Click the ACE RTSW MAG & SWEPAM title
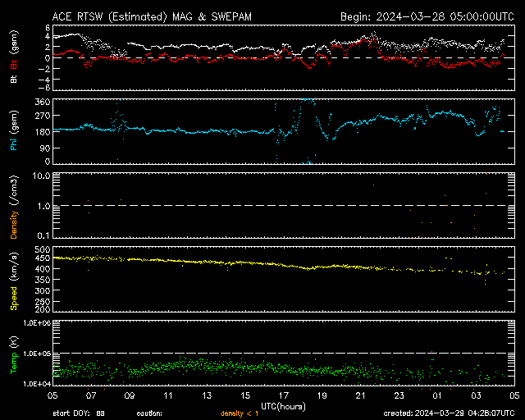This screenshot has height=420, width=525. pyautogui.click(x=152, y=16)
